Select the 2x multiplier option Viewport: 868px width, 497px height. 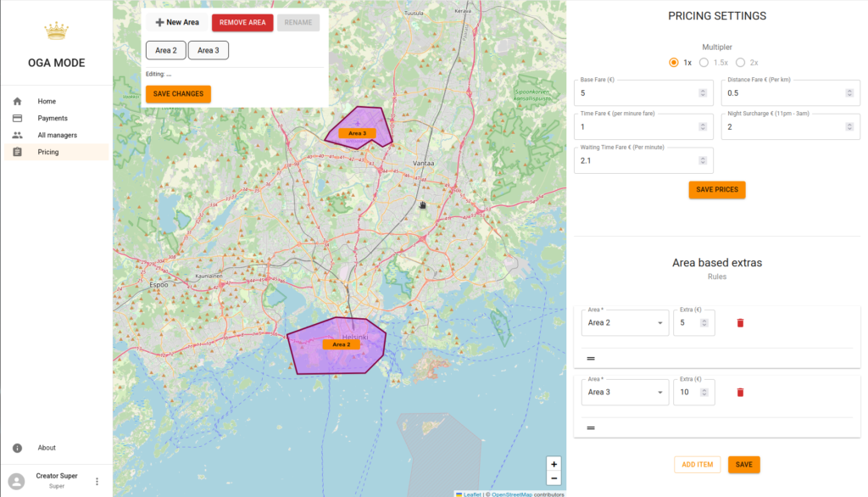click(x=740, y=63)
